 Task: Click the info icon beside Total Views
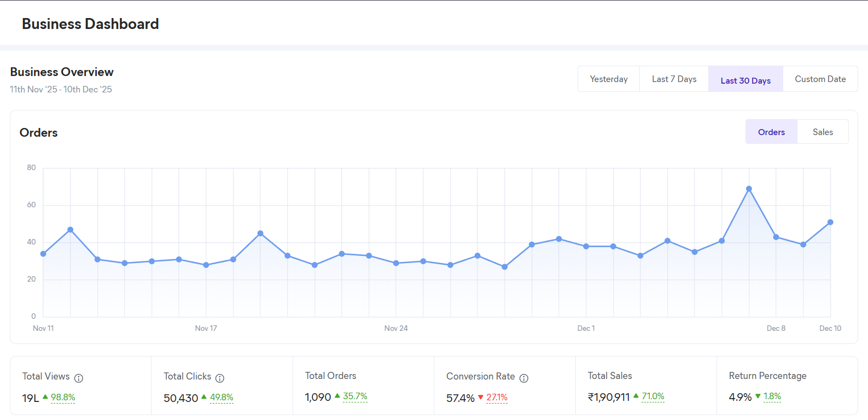(79, 378)
